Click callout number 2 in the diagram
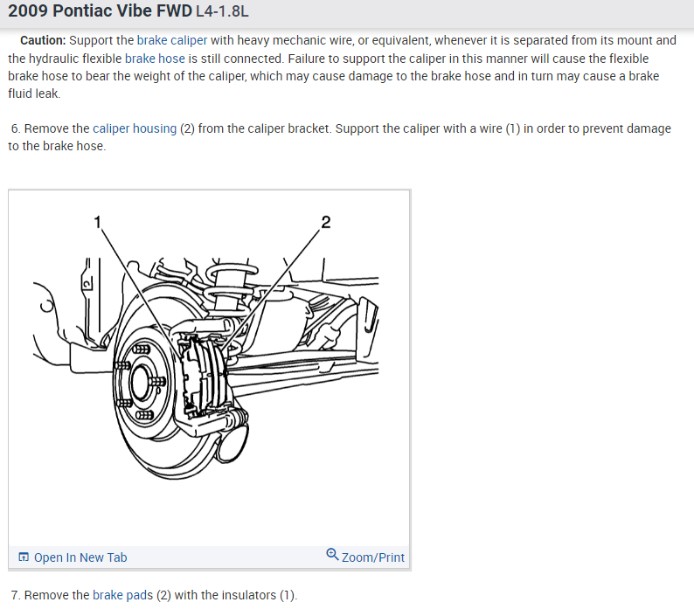The height and width of the screenshot is (616, 694). pos(326,222)
